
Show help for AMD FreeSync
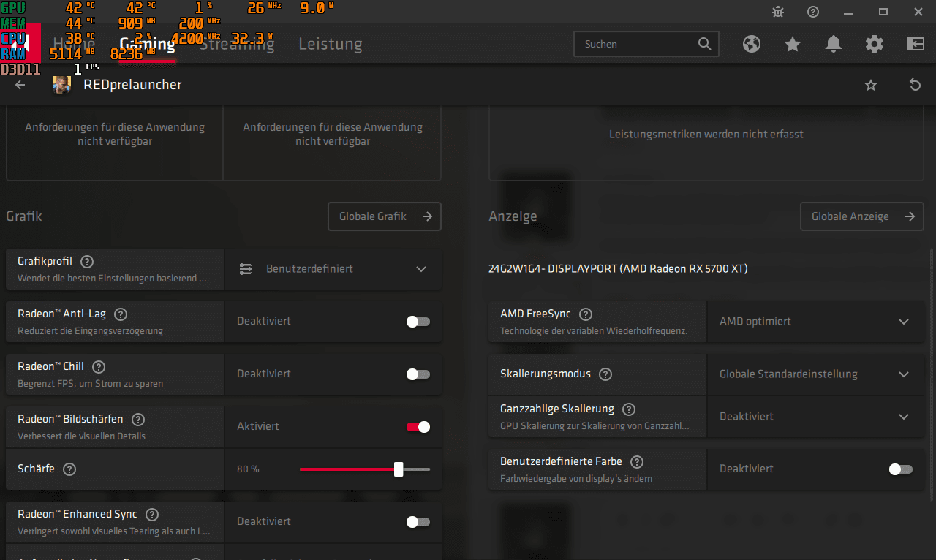coord(586,314)
